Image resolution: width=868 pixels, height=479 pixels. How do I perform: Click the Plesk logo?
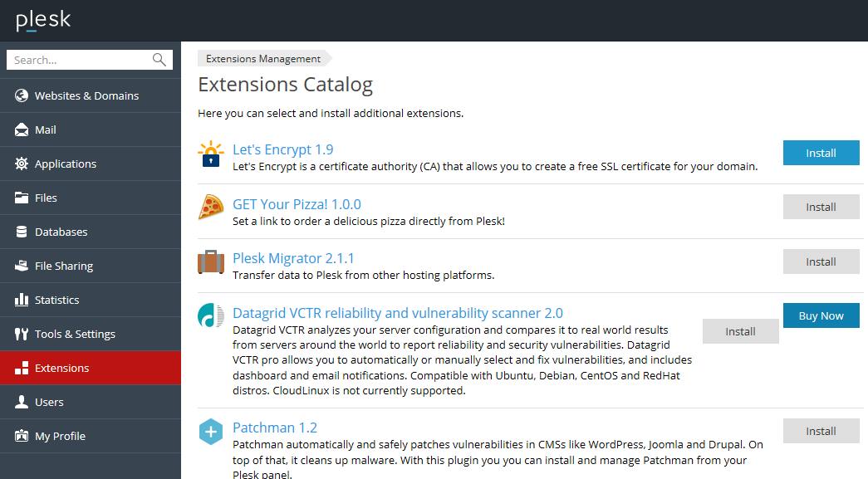tap(43, 21)
